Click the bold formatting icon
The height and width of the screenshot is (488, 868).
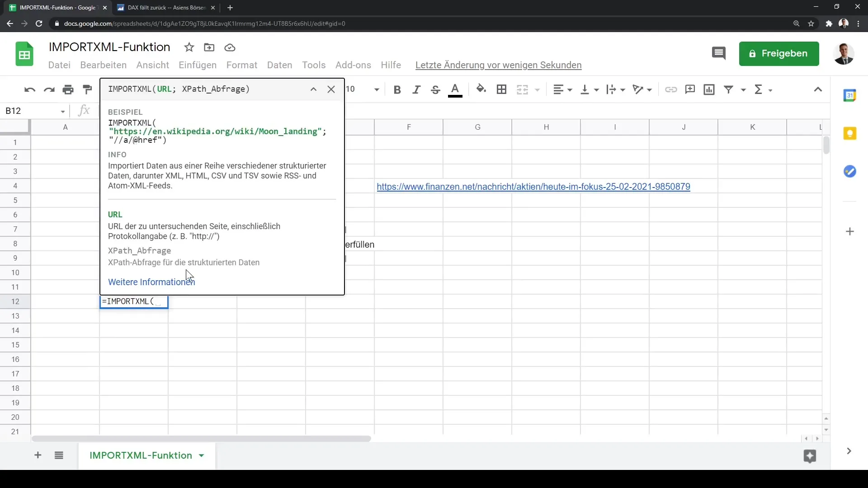[397, 89]
